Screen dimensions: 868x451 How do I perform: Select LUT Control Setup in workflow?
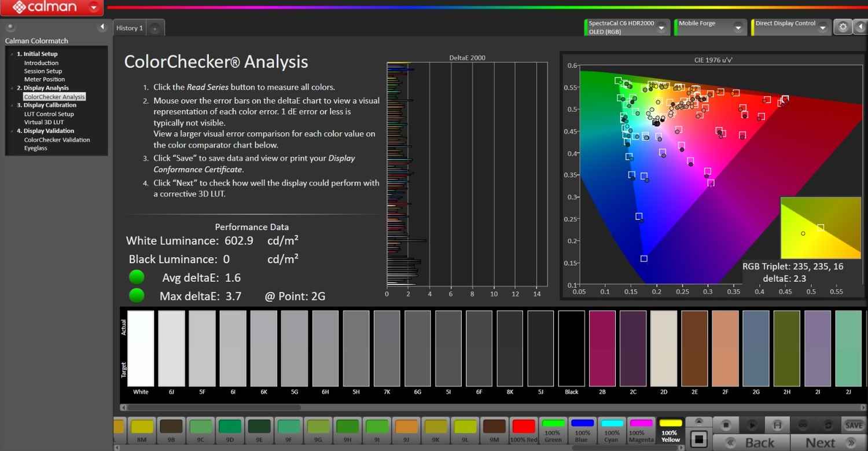tap(49, 114)
